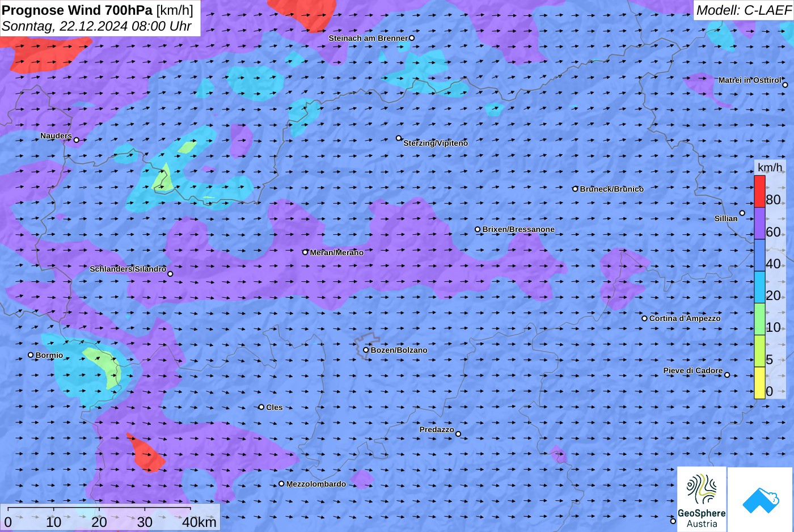Click the 'Modell: C-LAEF' label
The image size is (794, 532).
point(743,10)
